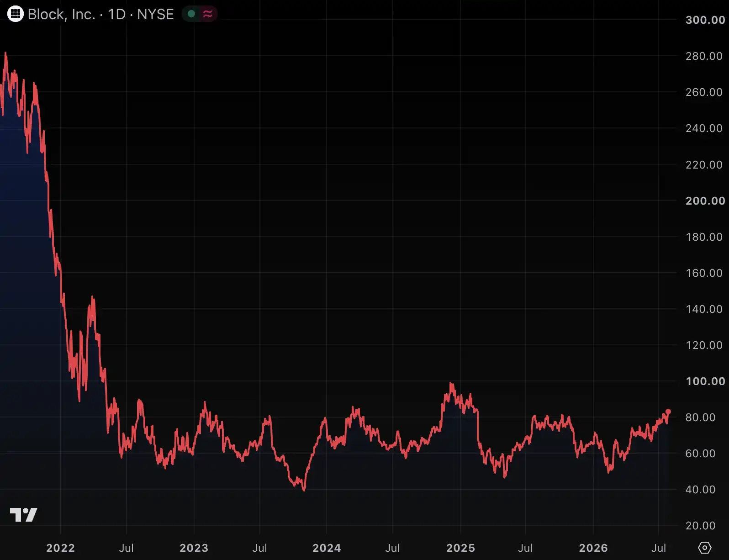Click the Block, Inc. symbol title
This screenshot has height=560, width=729.
point(61,14)
